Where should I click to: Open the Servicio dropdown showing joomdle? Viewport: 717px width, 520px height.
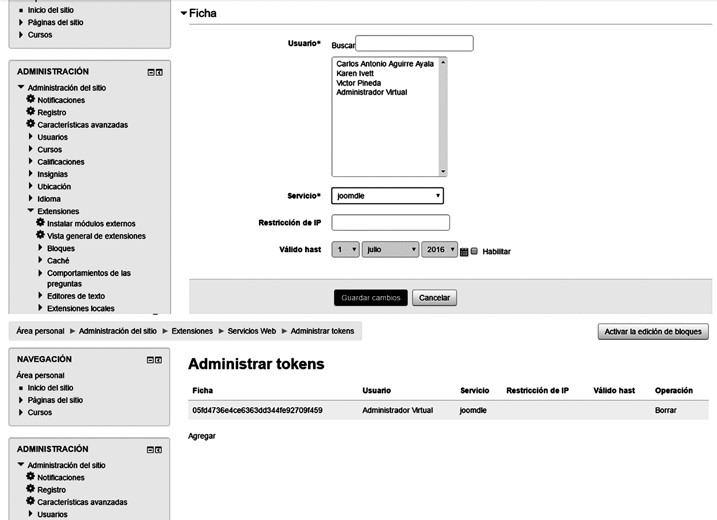(x=387, y=196)
